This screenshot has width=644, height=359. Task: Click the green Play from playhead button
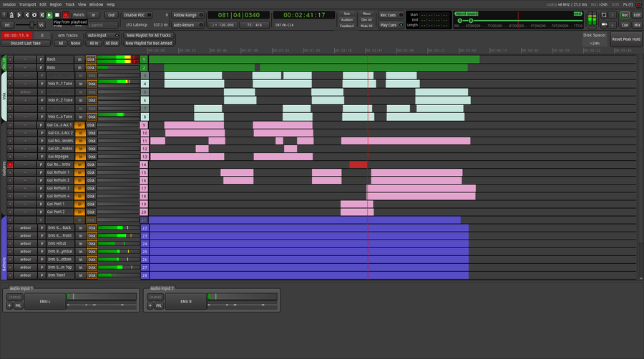point(49,14)
